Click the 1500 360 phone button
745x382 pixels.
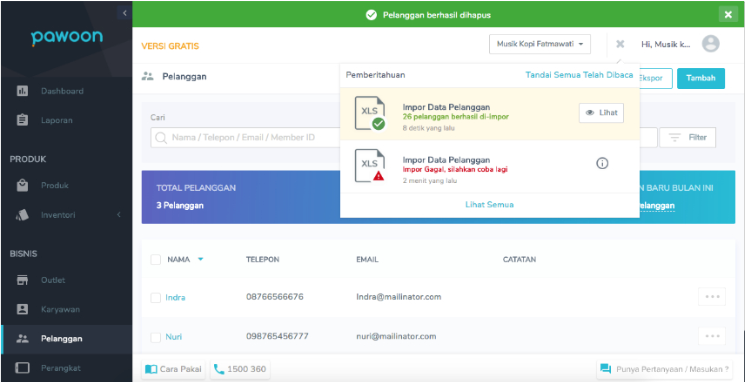(x=240, y=369)
